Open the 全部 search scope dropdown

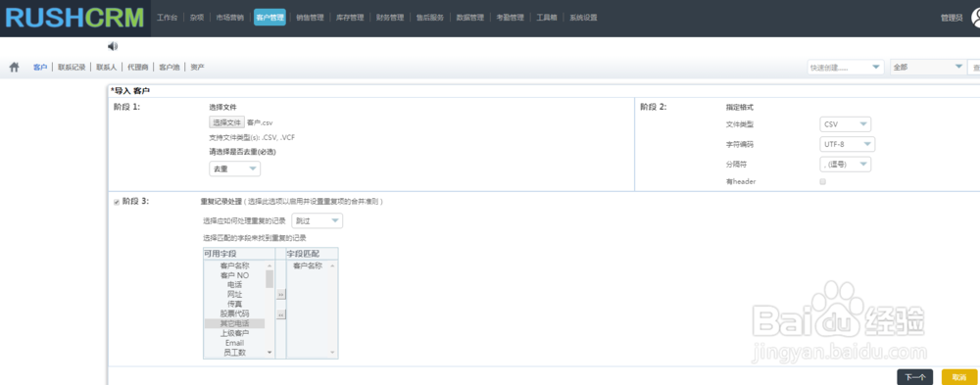[927, 68]
